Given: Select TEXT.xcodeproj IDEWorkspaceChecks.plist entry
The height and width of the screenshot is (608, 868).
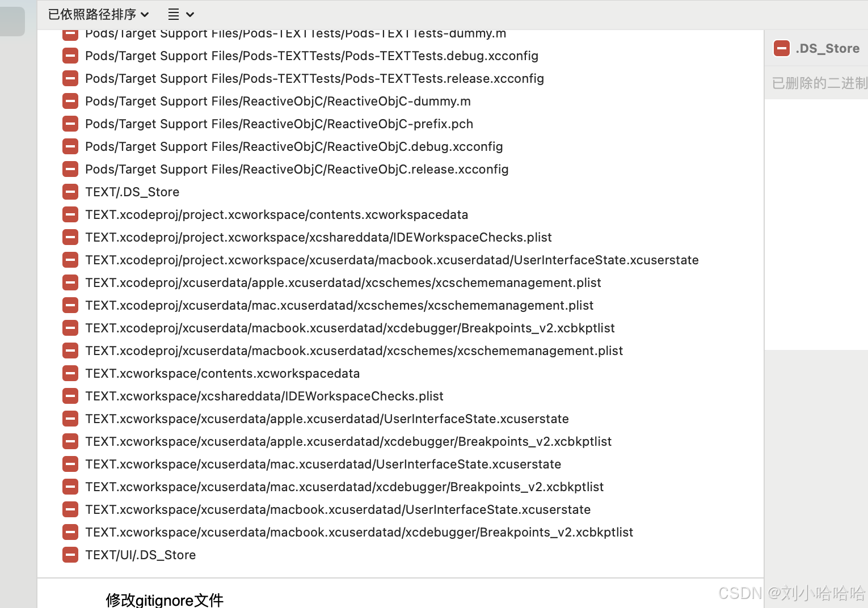Looking at the screenshot, I should click(x=318, y=237).
